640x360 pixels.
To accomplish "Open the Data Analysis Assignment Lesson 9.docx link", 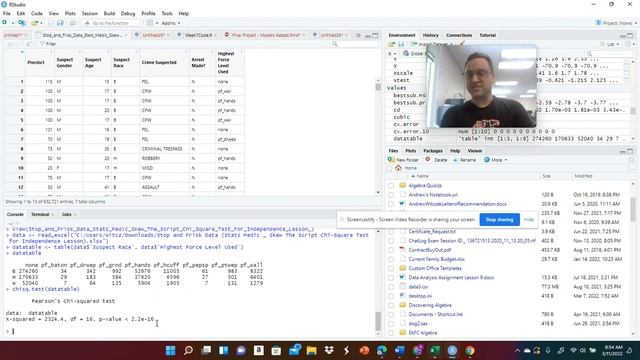I will (x=451, y=278).
